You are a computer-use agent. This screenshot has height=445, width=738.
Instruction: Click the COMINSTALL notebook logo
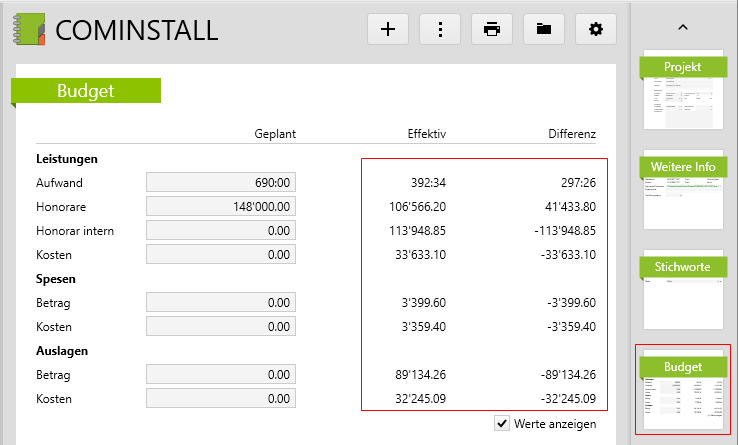click(x=28, y=29)
